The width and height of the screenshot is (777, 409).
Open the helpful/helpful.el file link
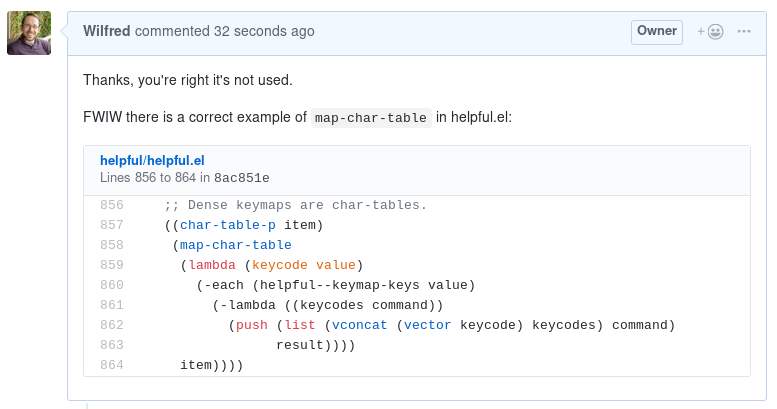pyautogui.click(x=152, y=160)
